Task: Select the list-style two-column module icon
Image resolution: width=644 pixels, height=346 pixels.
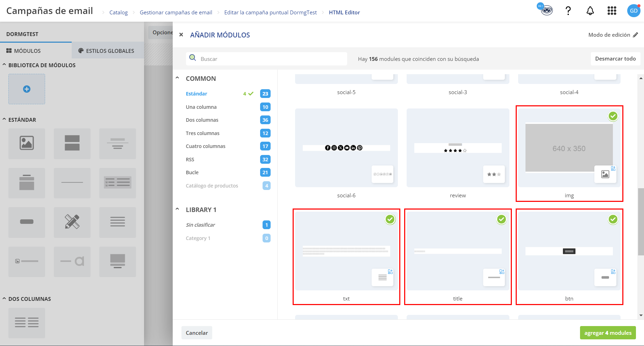Action: 117,183
